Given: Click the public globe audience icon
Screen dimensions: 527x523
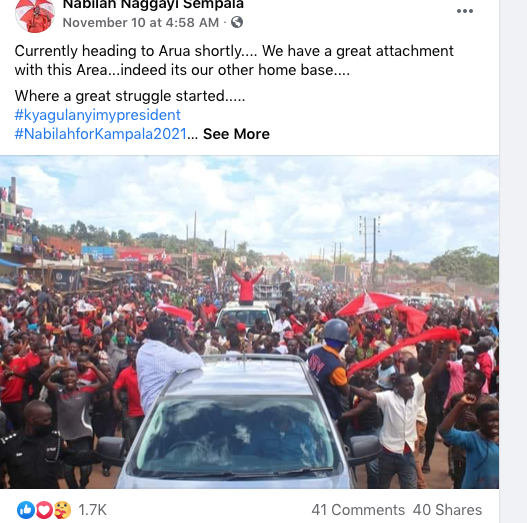Looking at the screenshot, I should 237,23.
